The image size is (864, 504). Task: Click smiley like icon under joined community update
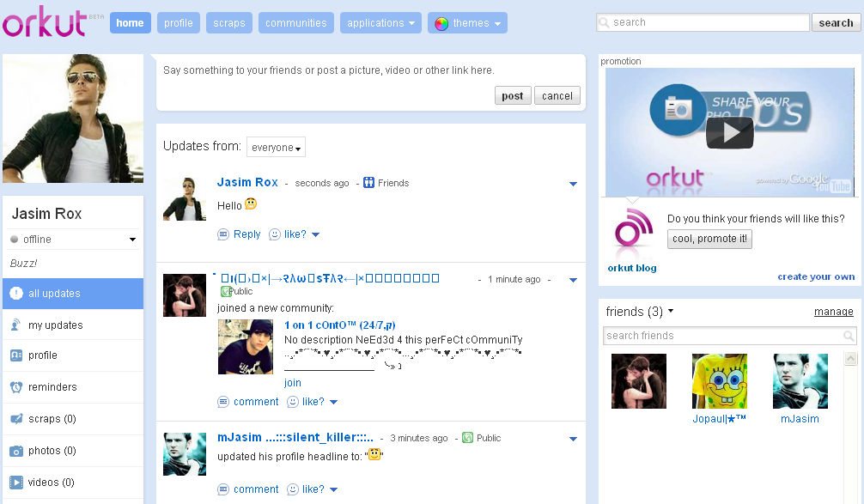tap(293, 402)
